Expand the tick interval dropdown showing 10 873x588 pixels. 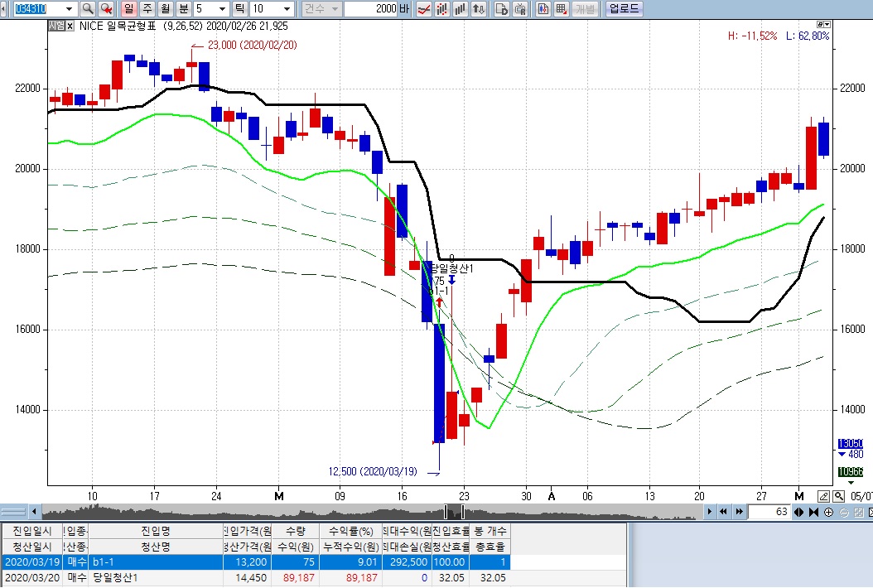(x=287, y=9)
